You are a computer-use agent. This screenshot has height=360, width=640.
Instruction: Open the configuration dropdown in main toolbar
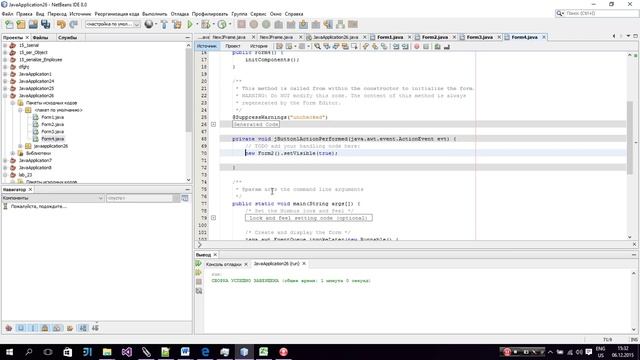(113, 24)
